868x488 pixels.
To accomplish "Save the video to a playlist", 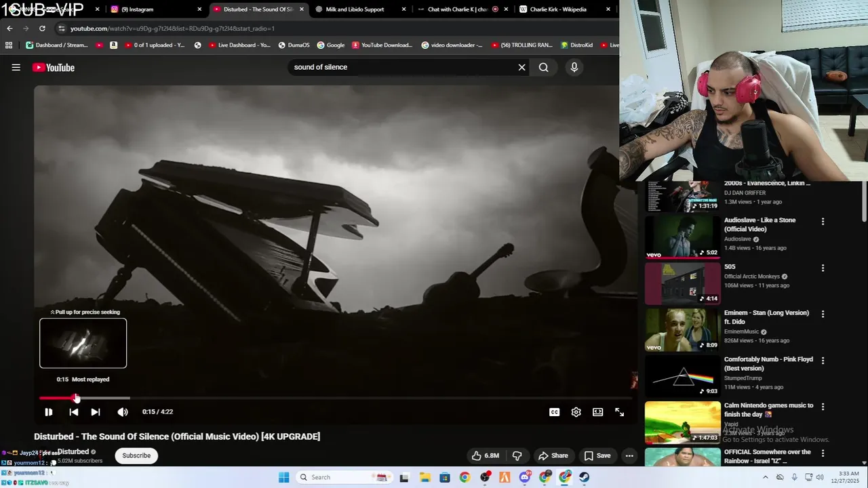I will tap(597, 455).
